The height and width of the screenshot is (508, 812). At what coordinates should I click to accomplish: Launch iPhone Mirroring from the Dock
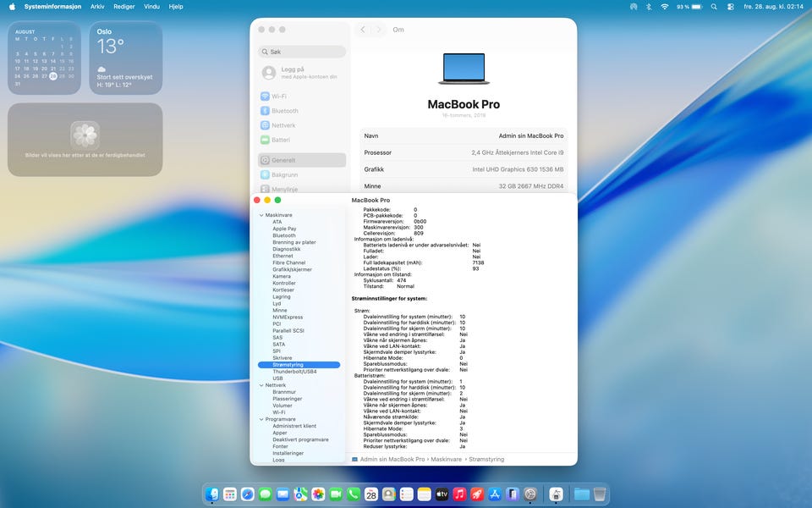coord(513,494)
